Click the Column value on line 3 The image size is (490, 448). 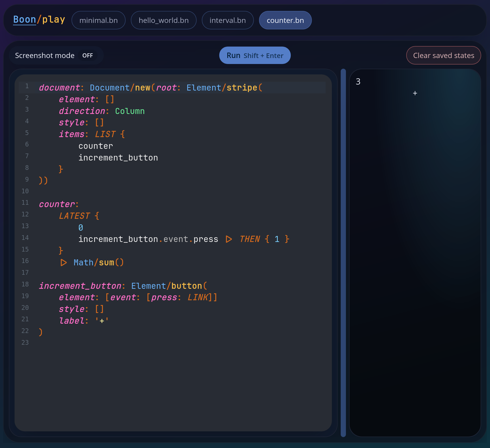point(130,111)
